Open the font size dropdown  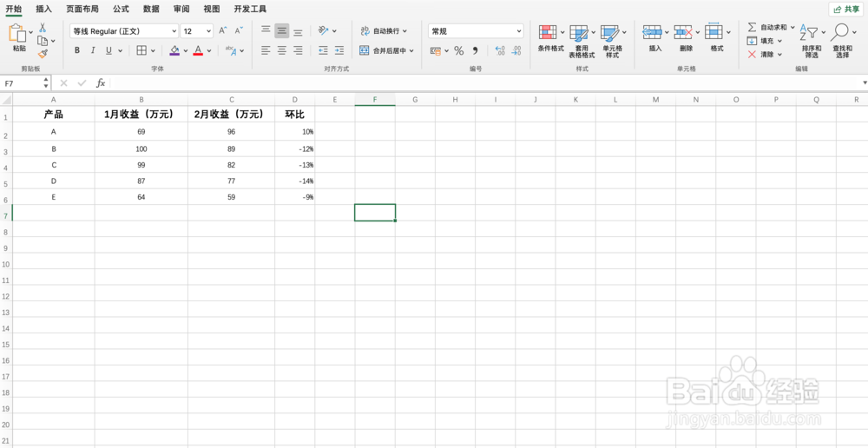tap(208, 31)
